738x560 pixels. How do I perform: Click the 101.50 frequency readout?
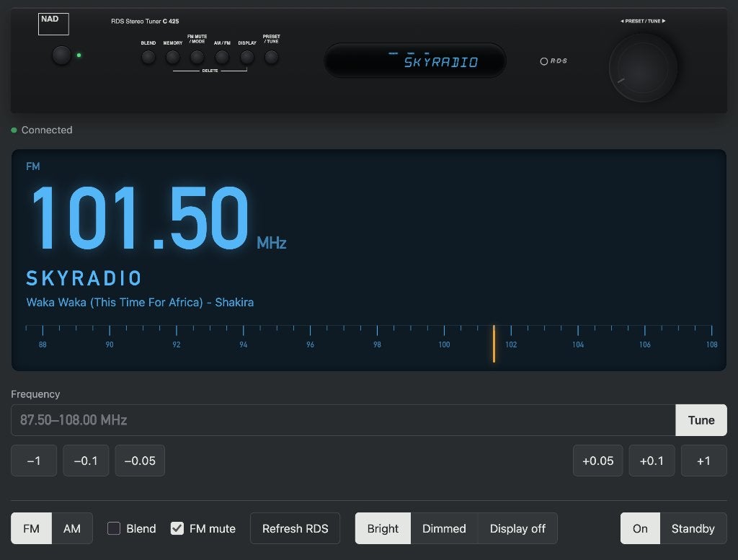tap(140, 218)
